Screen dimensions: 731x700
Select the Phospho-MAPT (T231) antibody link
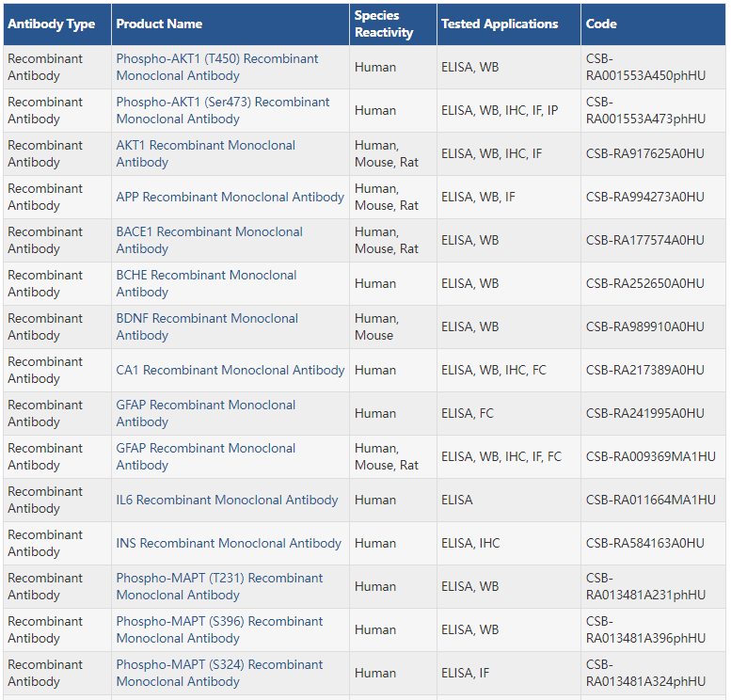(x=219, y=579)
